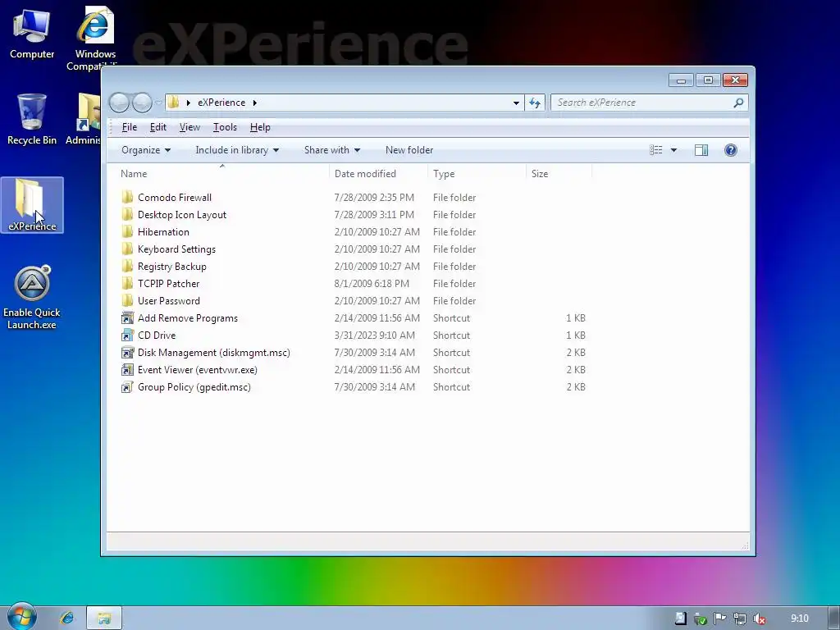The image size is (840, 630).
Task: Click the Forward navigation button
Action: (142, 103)
